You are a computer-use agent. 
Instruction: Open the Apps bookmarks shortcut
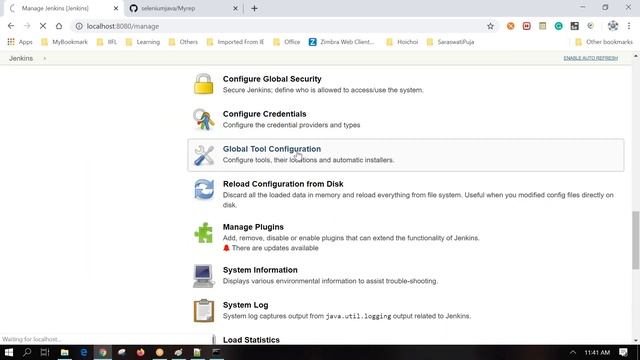(20, 42)
